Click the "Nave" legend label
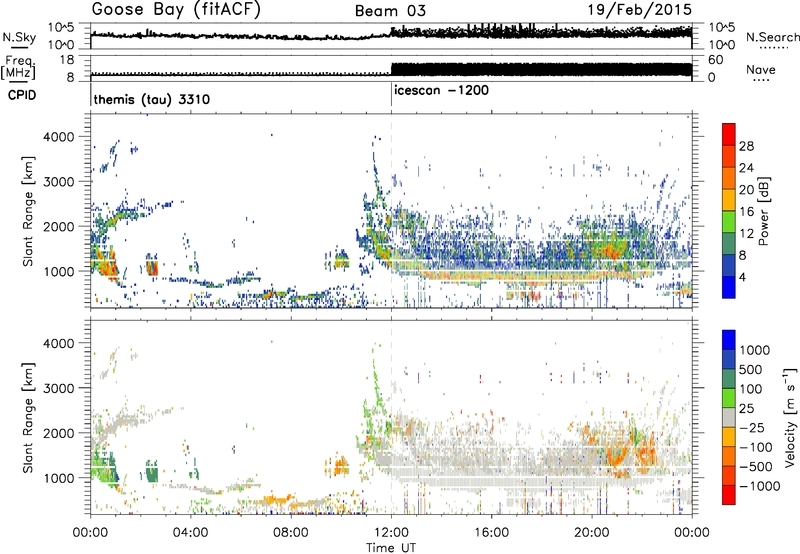The image size is (800, 554). tap(761, 70)
